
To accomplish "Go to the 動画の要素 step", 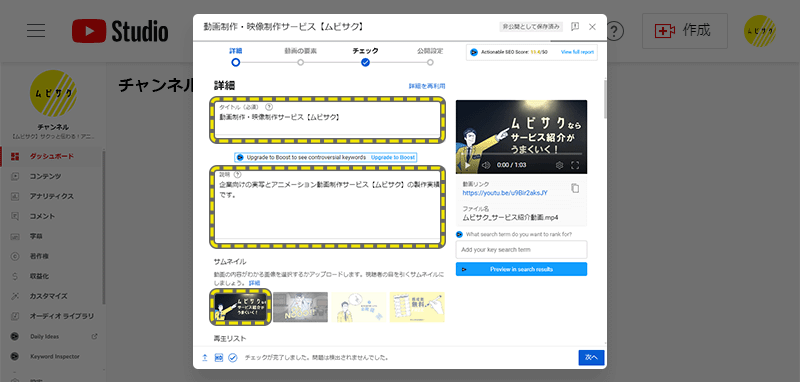I will tap(301, 57).
